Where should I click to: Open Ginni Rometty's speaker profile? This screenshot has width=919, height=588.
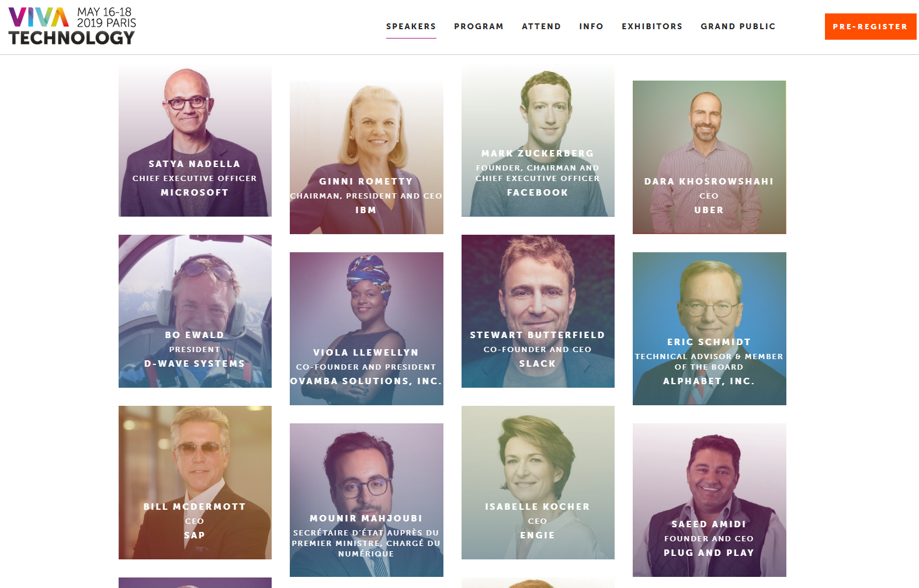click(x=366, y=158)
